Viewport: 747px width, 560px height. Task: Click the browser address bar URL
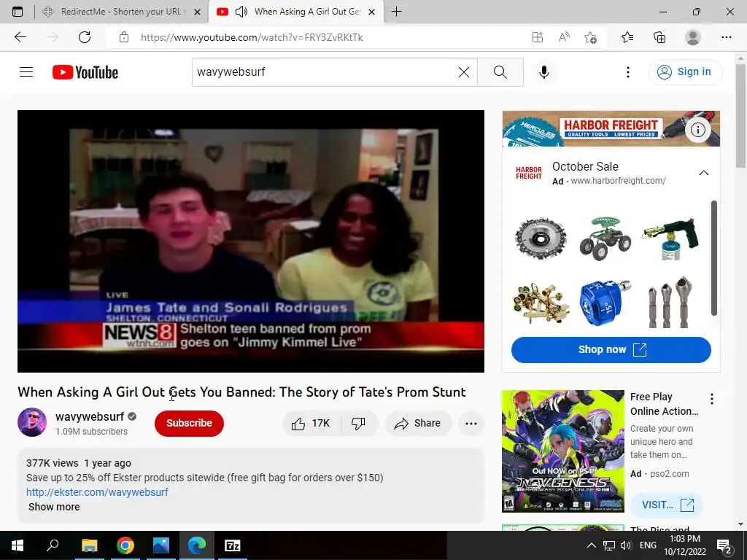click(252, 37)
